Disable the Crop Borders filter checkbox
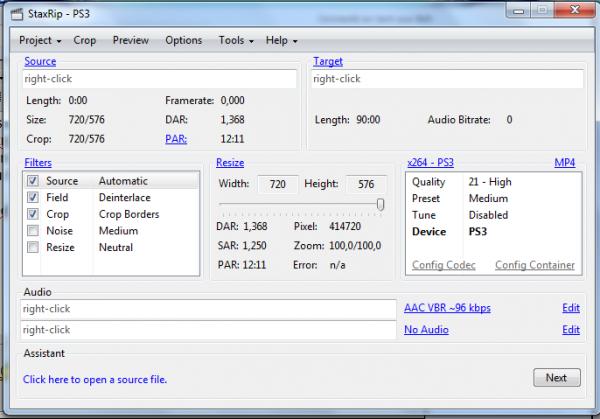 [34, 214]
